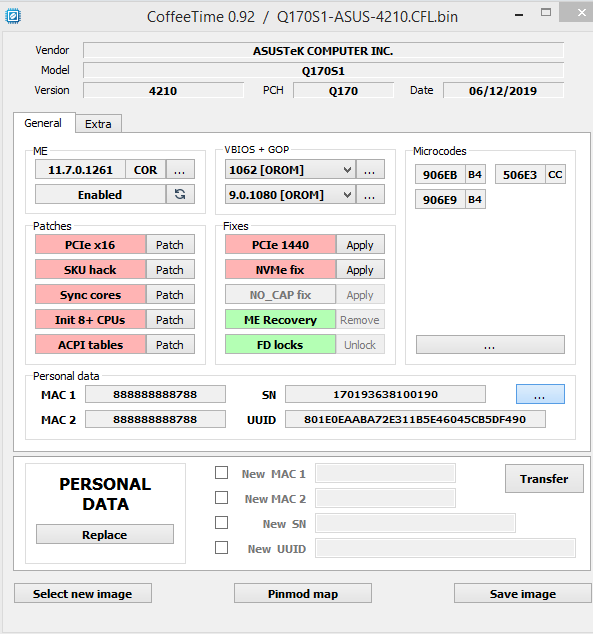Click the personal data ellipsis button
The image size is (593, 634).
tap(540, 394)
